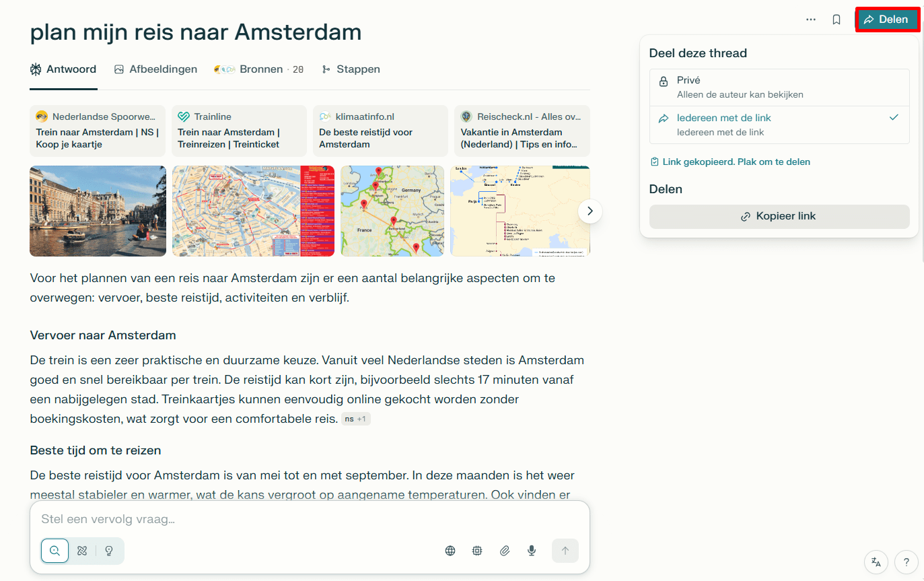Choose the 'Iedereen met de link' option
The width and height of the screenshot is (924, 581).
tap(779, 125)
